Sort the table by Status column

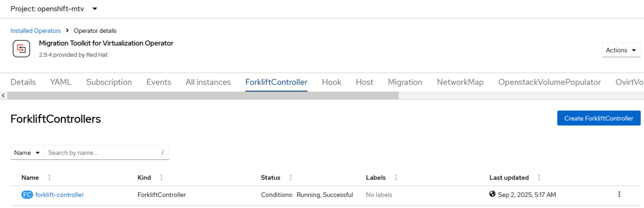click(x=290, y=177)
